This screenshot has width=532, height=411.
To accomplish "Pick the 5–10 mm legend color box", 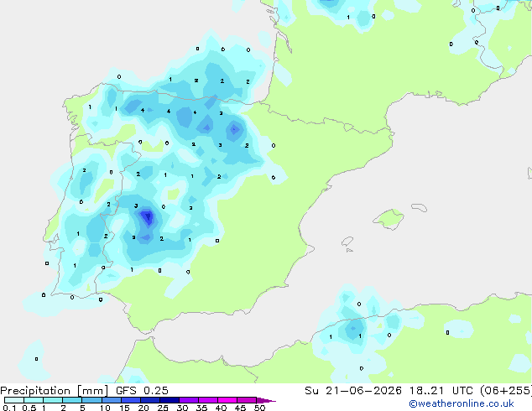I will pyautogui.click(x=91, y=400).
